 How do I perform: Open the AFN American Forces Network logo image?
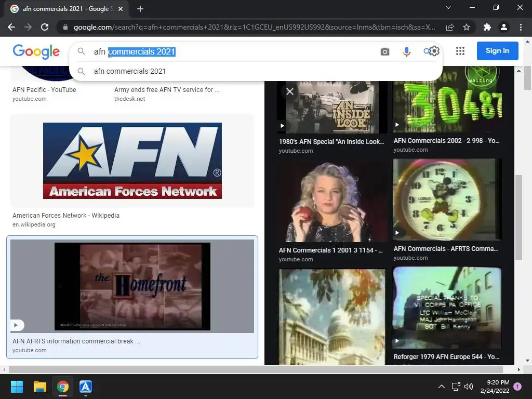(132, 161)
